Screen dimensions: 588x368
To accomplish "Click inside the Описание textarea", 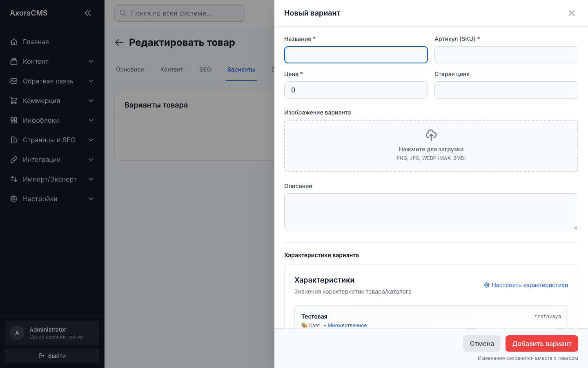I will coord(431,212).
